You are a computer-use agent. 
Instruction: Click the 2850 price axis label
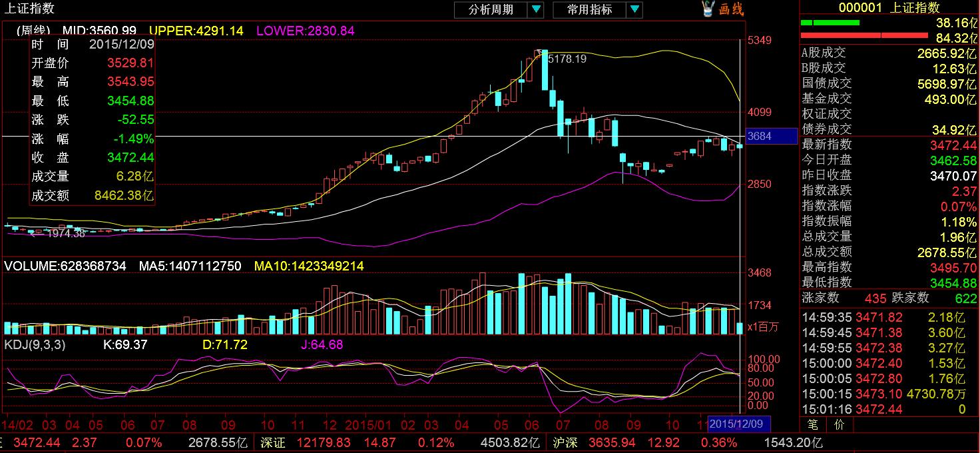point(760,184)
